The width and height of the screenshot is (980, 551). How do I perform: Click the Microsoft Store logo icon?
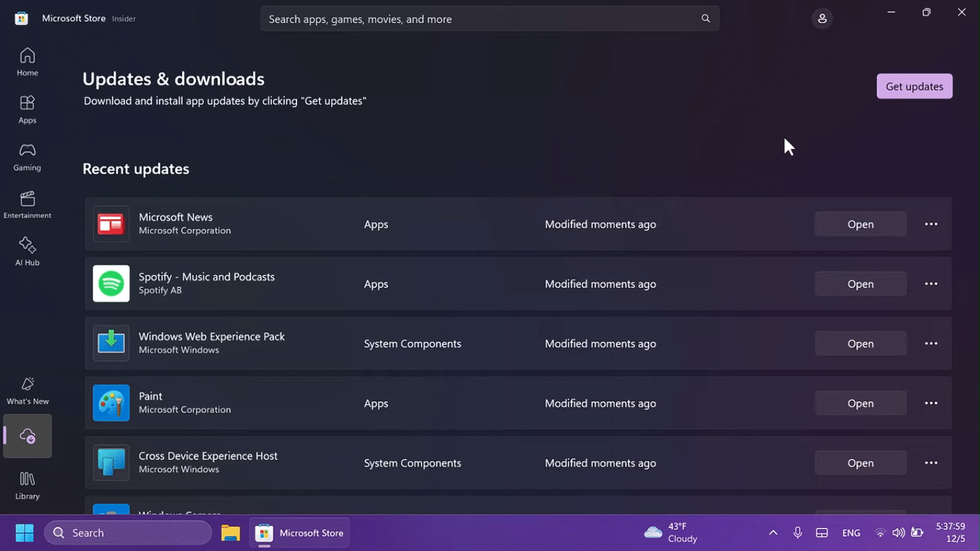tap(22, 19)
